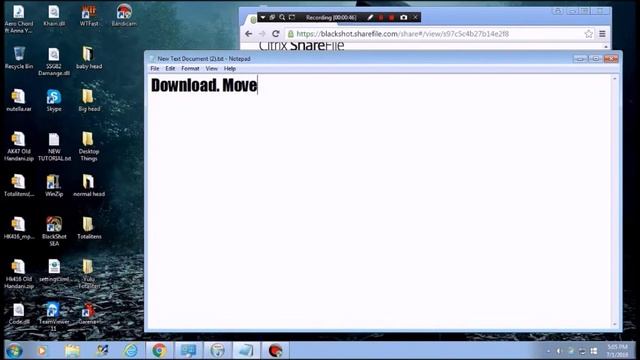Select the WTFast desktop shortcut
The width and height of the screenshot is (640, 360).
pos(89,16)
